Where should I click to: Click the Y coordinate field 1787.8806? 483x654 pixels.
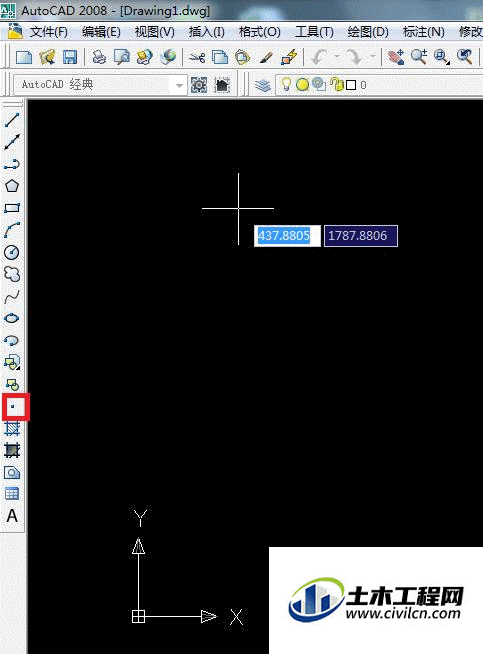click(x=361, y=236)
